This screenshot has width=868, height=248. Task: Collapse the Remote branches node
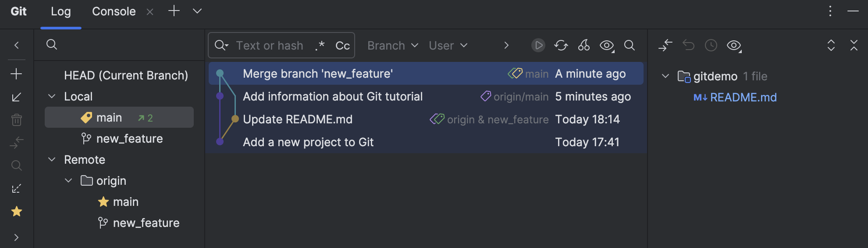[x=52, y=159]
